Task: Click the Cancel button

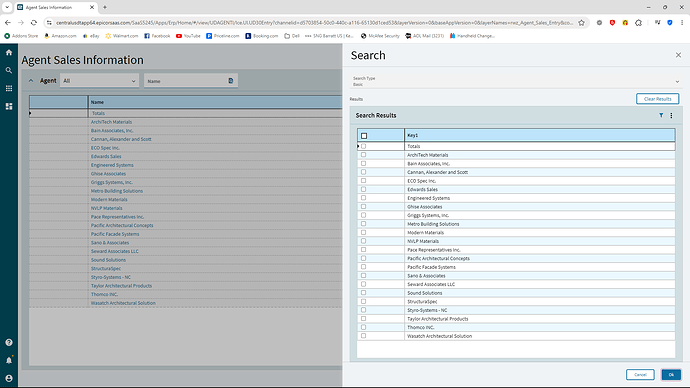Action: (x=640, y=374)
